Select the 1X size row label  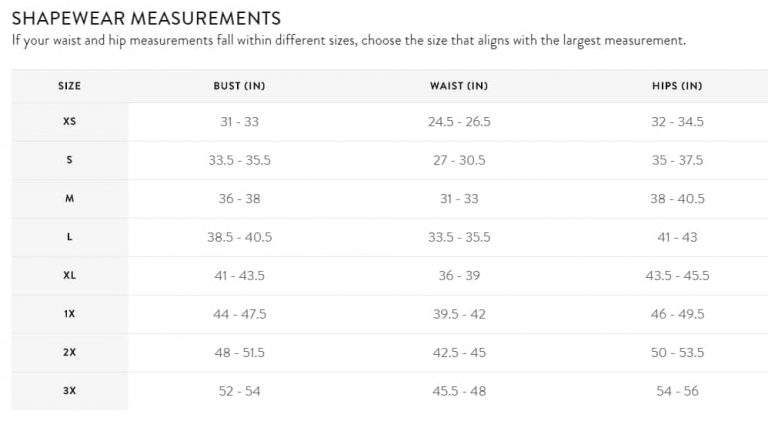pyautogui.click(x=69, y=314)
